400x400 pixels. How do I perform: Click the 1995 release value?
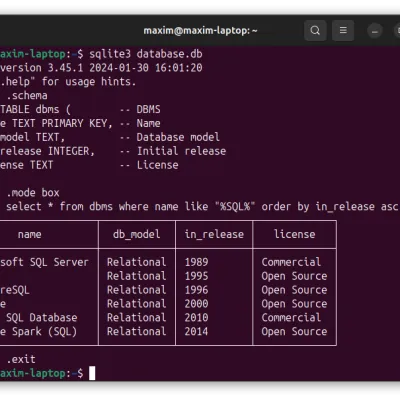point(196,276)
